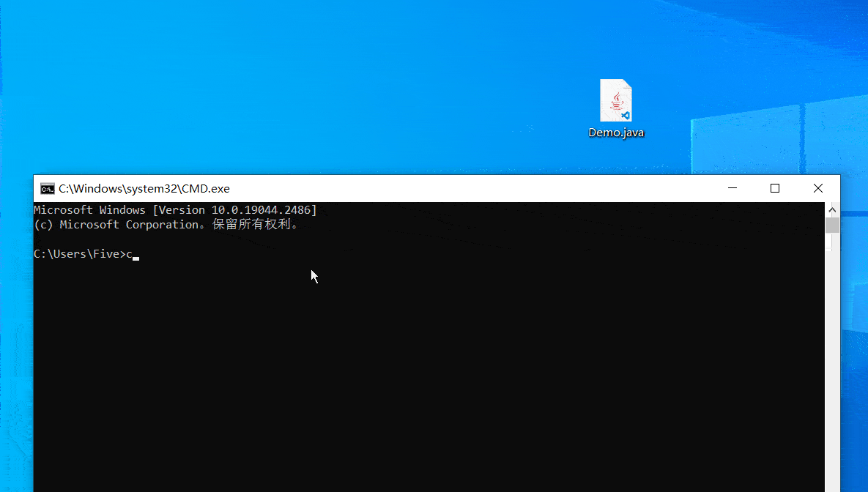Click the CMD vertical scrollbar thumb

832,225
